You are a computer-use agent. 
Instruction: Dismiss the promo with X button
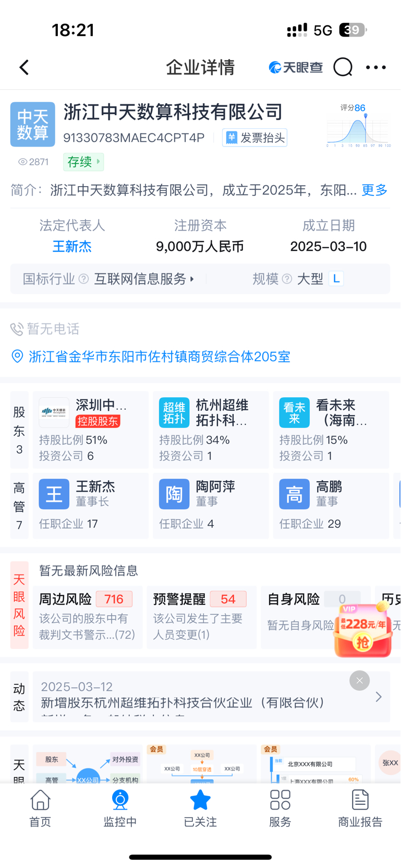(359, 680)
